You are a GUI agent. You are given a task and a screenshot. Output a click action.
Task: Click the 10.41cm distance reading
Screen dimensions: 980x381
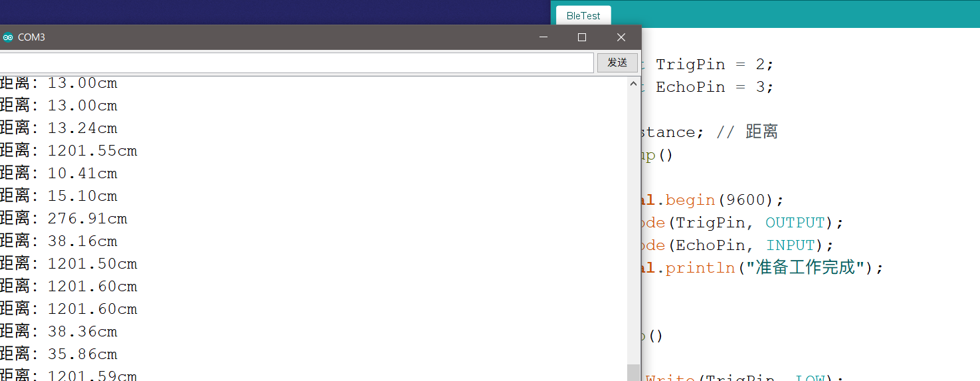82,174
